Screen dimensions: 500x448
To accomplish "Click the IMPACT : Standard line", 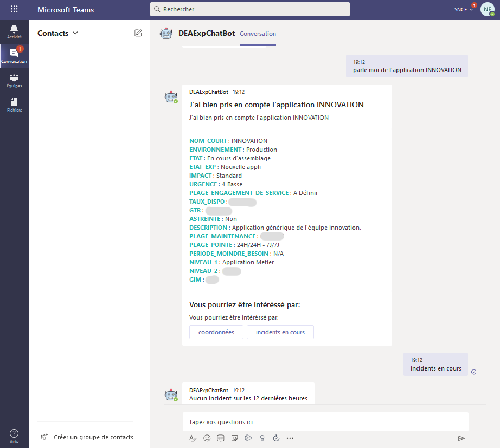I will (x=215, y=176).
